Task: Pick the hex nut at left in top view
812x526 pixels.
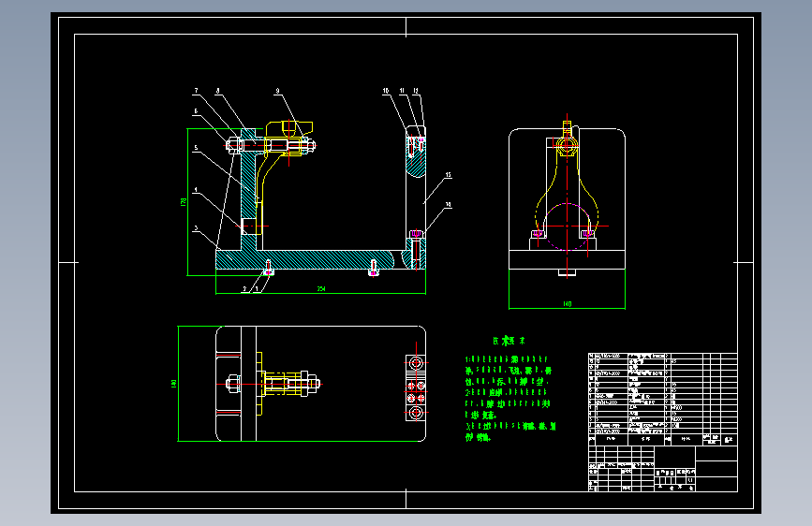Action: (233, 384)
